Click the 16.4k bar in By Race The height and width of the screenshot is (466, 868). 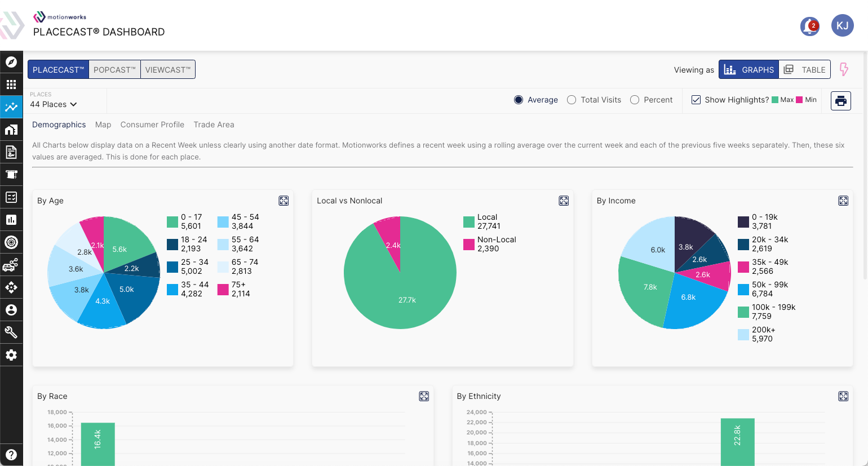click(x=98, y=444)
